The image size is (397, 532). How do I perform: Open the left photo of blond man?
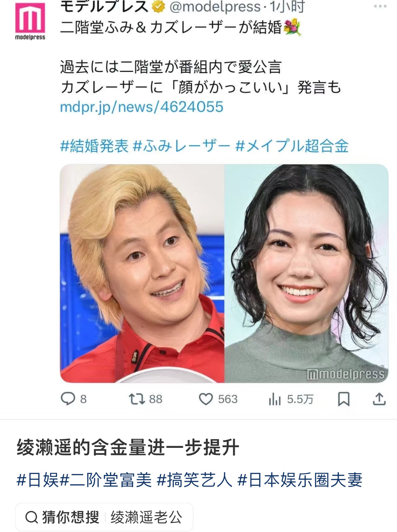point(142,273)
